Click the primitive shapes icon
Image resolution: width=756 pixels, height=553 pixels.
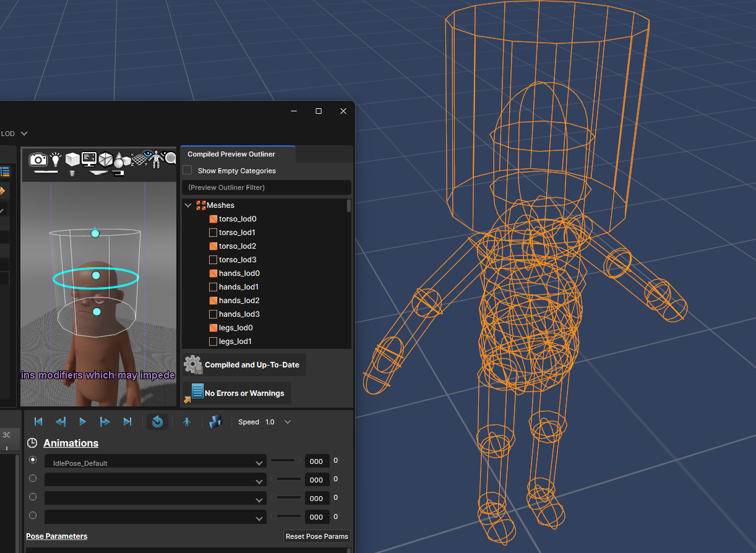tap(122, 159)
